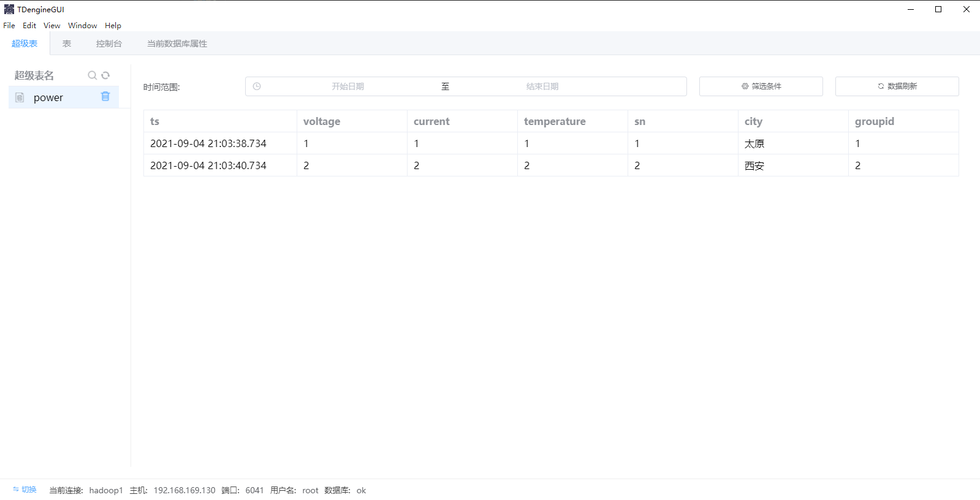Click timestamp 2021-09-04 21:03:40.734

tap(208, 165)
